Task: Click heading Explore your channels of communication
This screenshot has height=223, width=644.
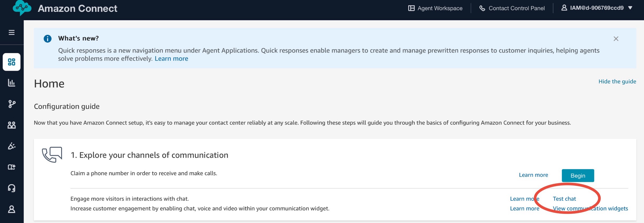Action: pos(149,155)
